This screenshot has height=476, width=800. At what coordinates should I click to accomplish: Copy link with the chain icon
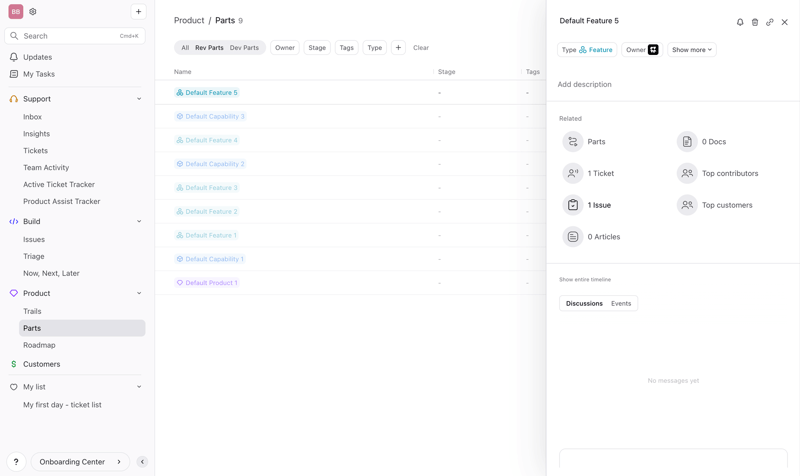pyautogui.click(x=769, y=22)
